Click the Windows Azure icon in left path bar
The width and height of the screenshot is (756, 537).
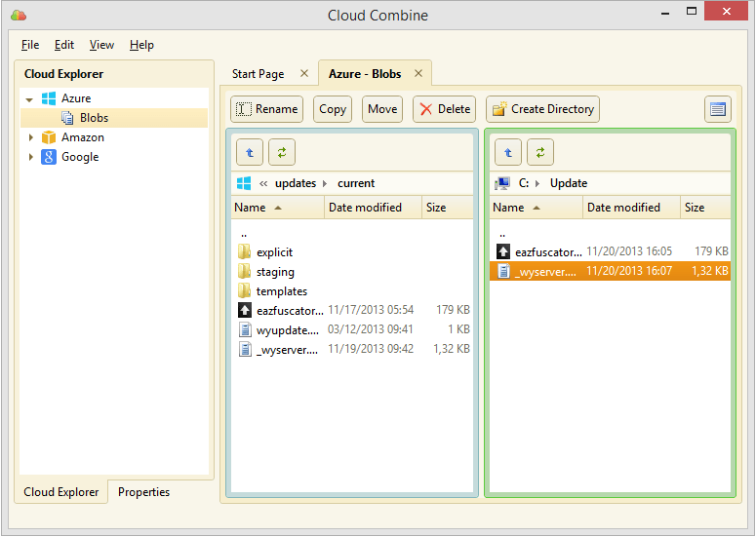coord(244,183)
